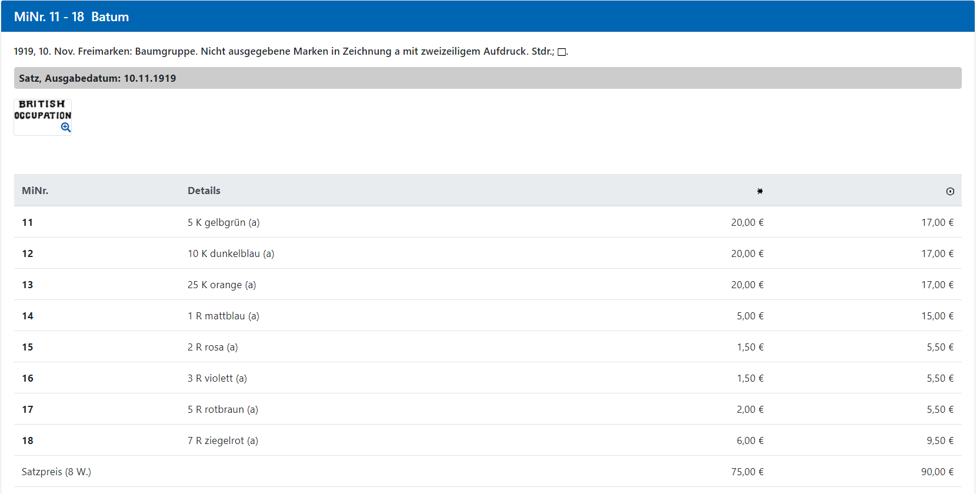Select '25 K orange (a)' stamp entry
The image size is (980, 494).
click(221, 285)
